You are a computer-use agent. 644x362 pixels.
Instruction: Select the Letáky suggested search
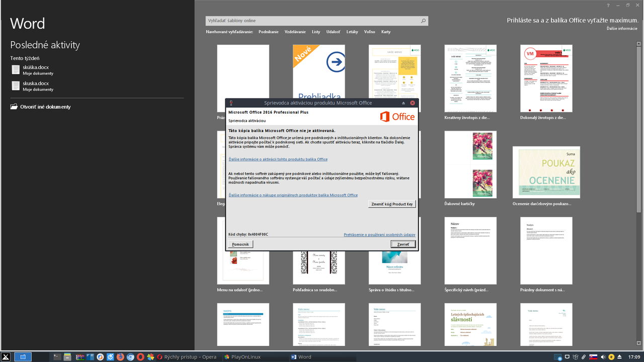(x=352, y=32)
